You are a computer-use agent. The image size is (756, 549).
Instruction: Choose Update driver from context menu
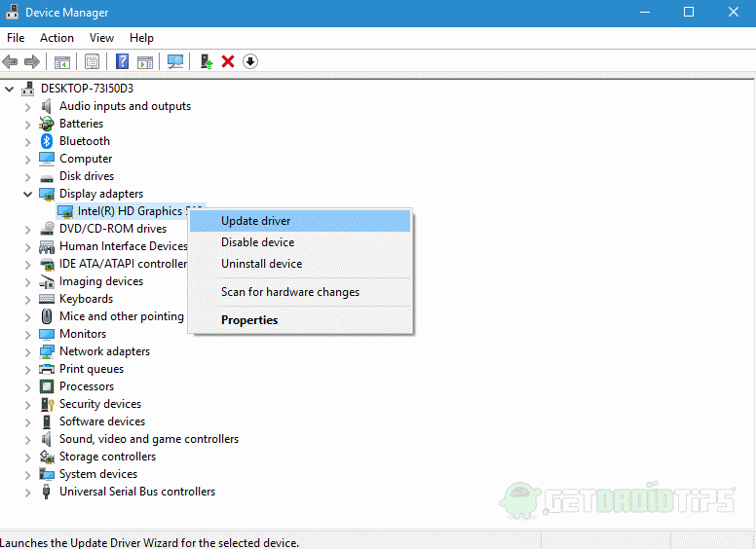tap(300, 221)
